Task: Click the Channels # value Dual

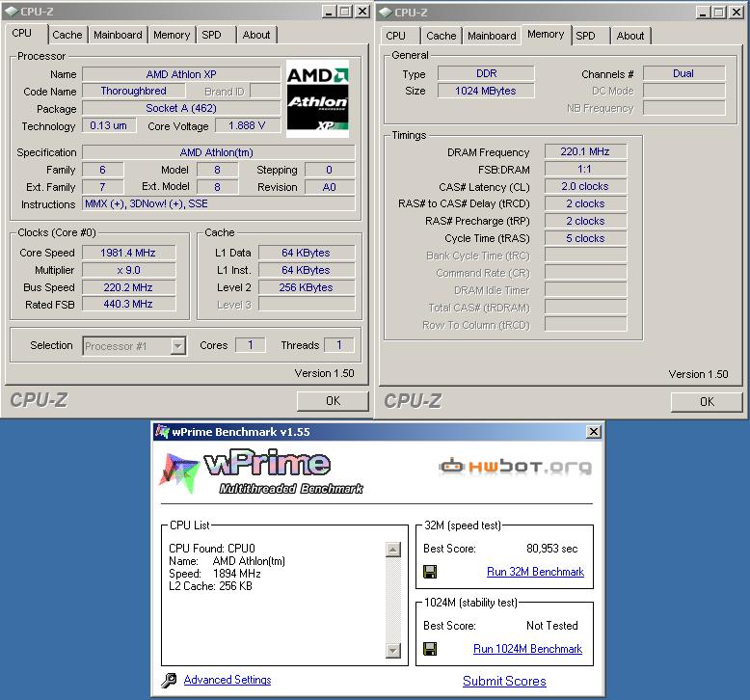Action: (x=683, y=73)
